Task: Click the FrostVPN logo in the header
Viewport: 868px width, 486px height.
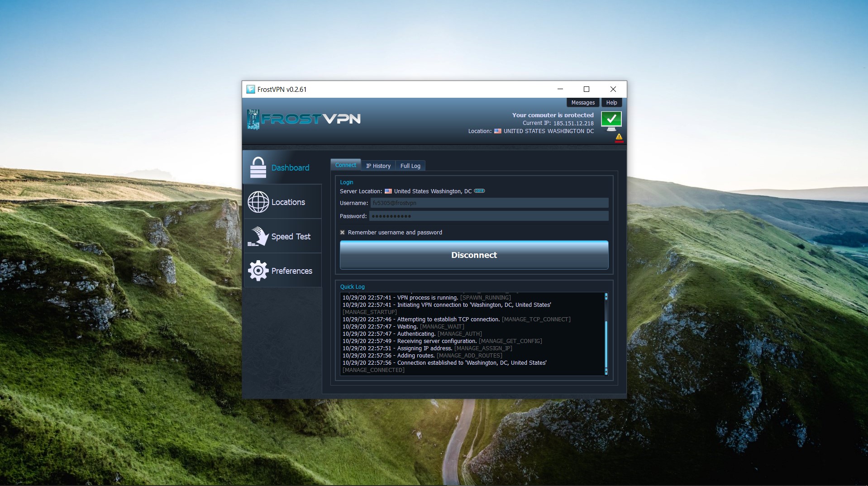Action: pos(304,119)
